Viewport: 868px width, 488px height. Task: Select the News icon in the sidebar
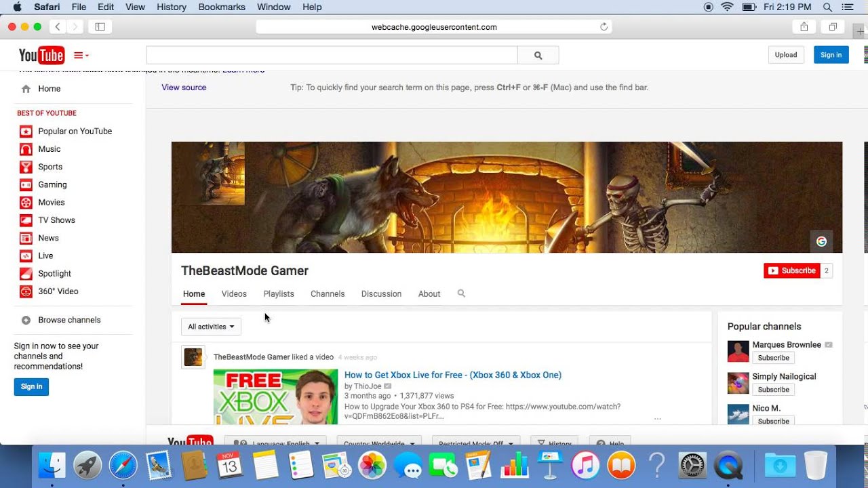26,238
